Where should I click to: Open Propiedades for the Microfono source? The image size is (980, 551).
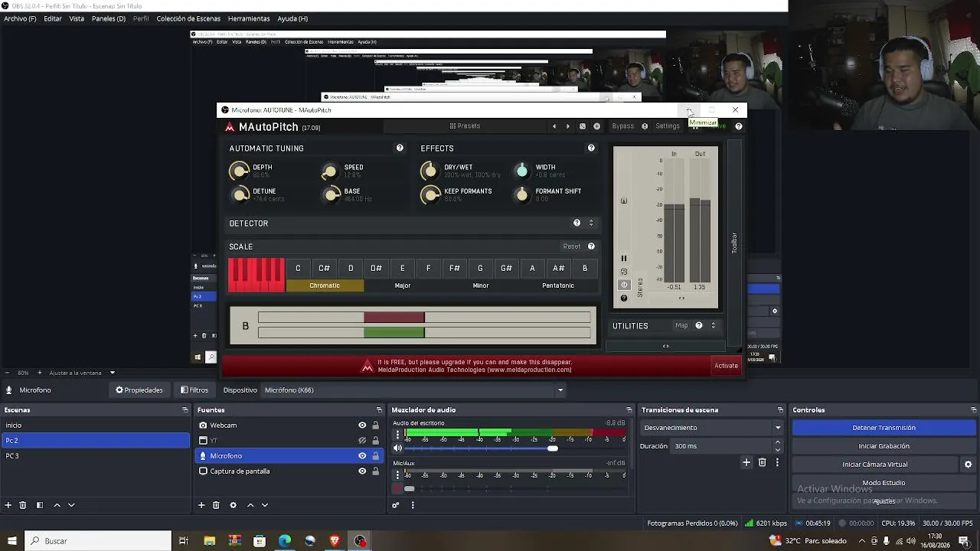pos(139,390)
